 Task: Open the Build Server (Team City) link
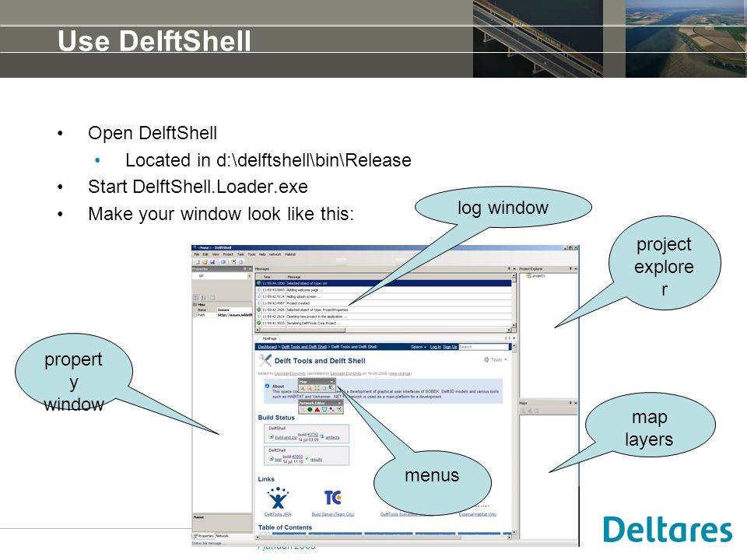[332, 514]
